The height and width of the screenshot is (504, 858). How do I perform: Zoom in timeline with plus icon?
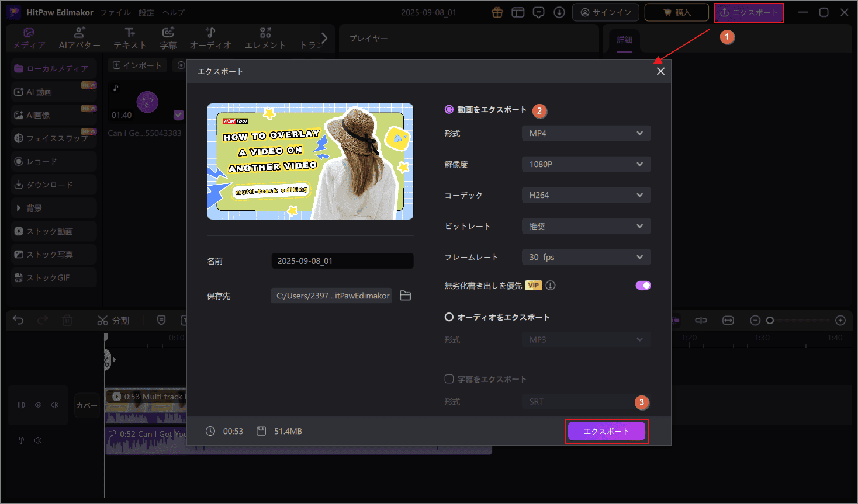(x=840, y=320)
